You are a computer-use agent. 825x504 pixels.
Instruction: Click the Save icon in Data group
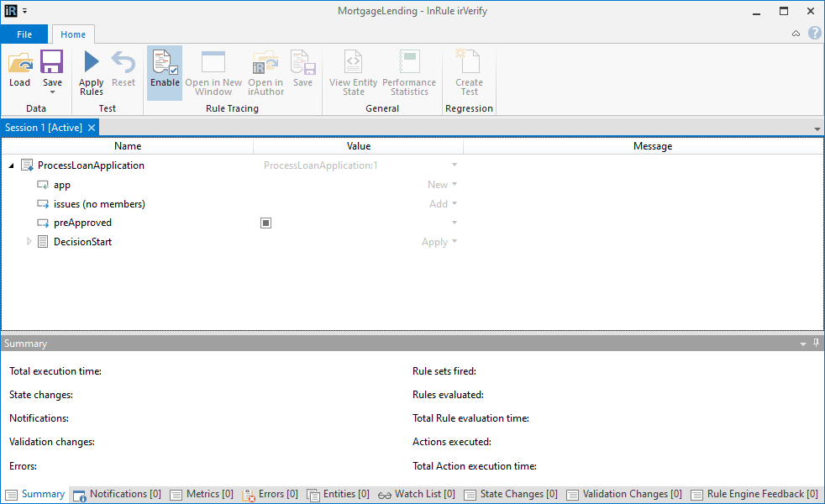[52, 67]
